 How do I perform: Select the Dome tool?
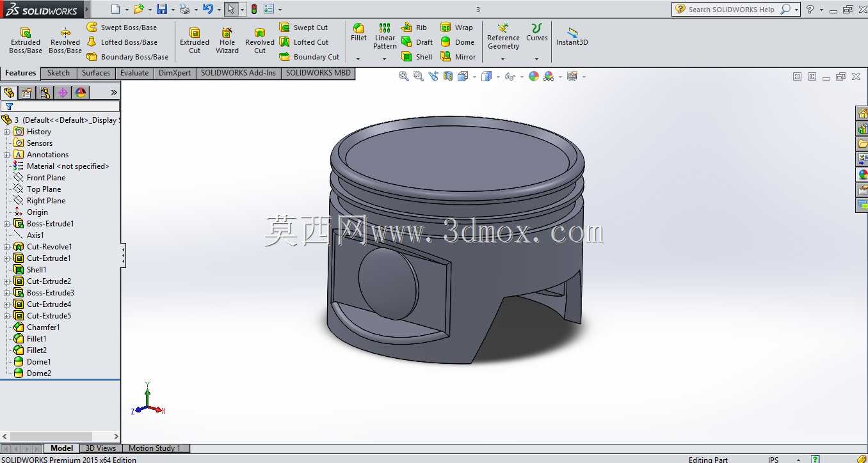(x=457, y=42)
